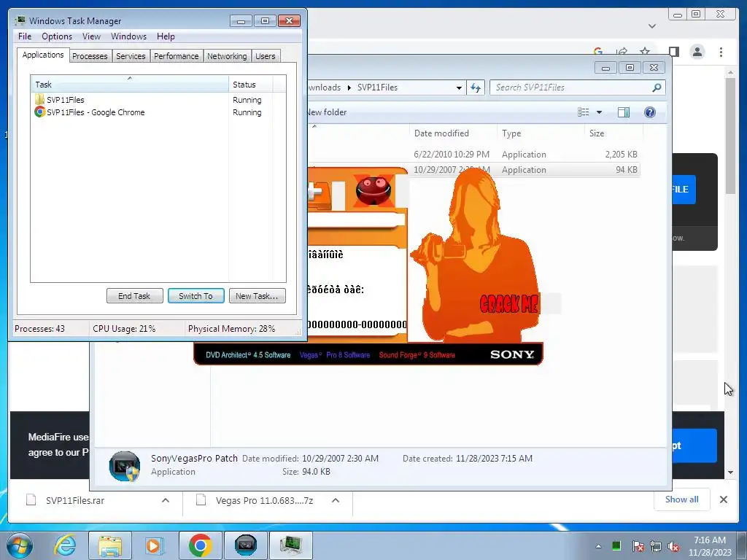Click the Task Manager taskbar icon
Image resolution: width=747 pixels, height=560 pixels.
click(291, 545)
